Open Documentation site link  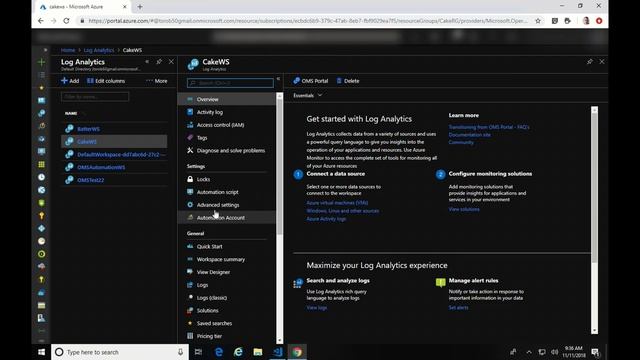pyautogui.click(x=469, y=135)
